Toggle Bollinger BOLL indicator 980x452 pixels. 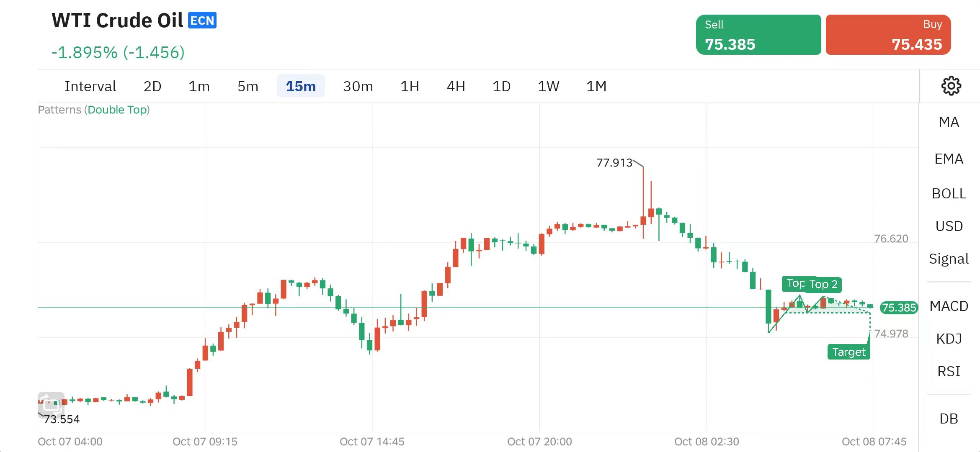[949, 193]
